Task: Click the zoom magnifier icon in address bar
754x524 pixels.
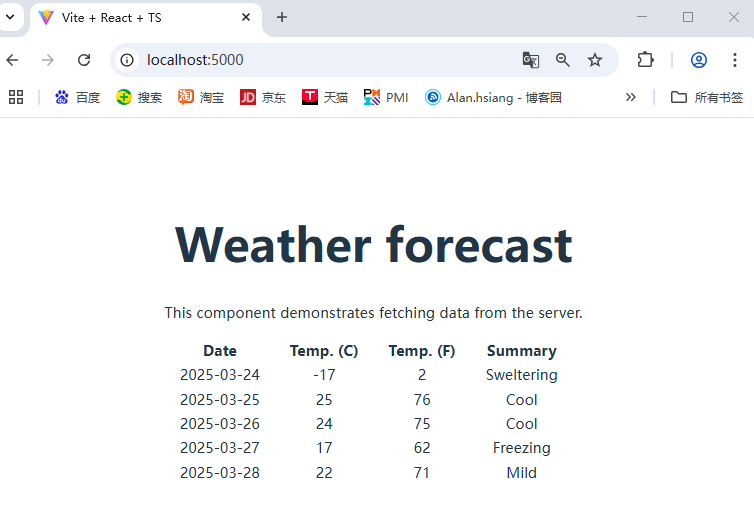Action: coord(563,60)
